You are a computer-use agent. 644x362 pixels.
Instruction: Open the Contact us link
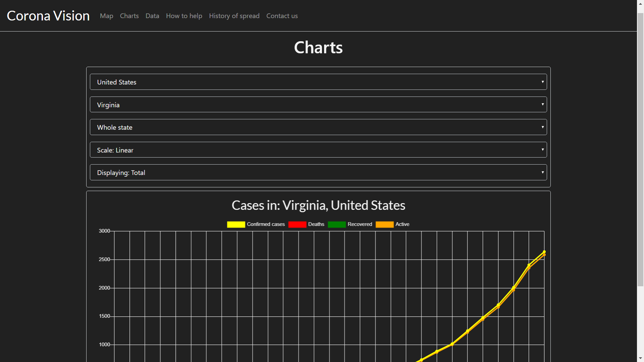click(x=282, y=16)
